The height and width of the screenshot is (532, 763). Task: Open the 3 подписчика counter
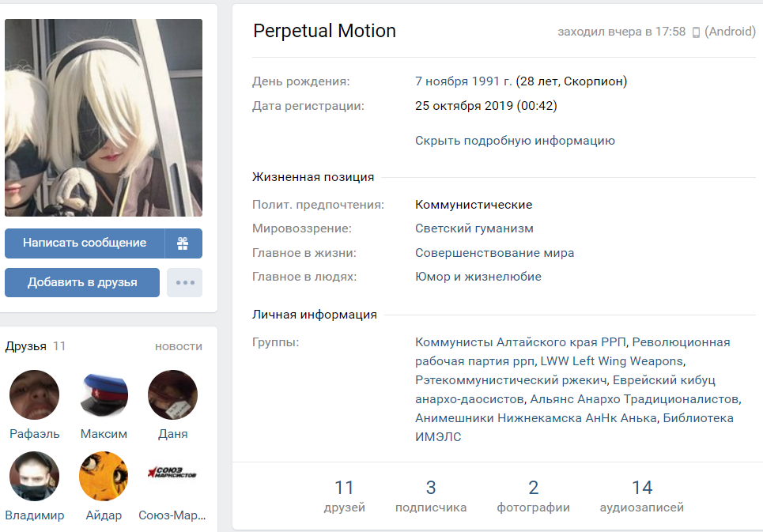point(431,496)
